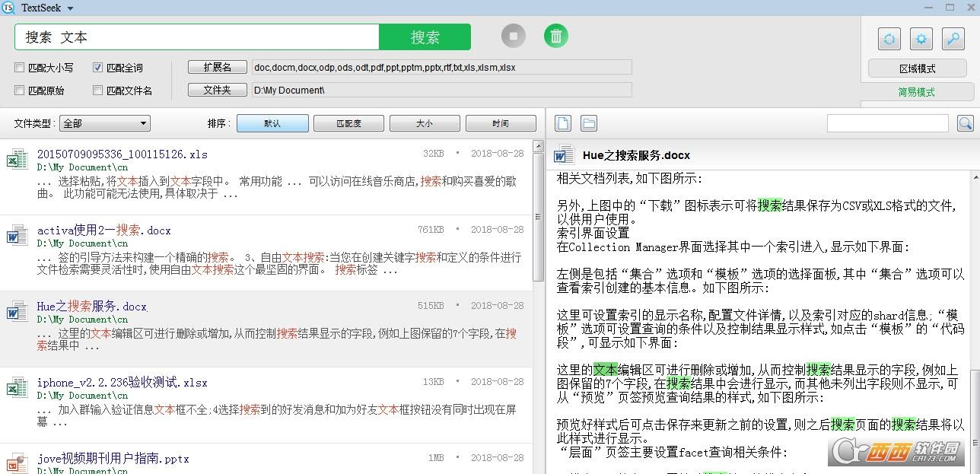Open settings with the gear icon
Image resolution: width=980 pixels, height=474 pixels.
click(x=920, y=38)
